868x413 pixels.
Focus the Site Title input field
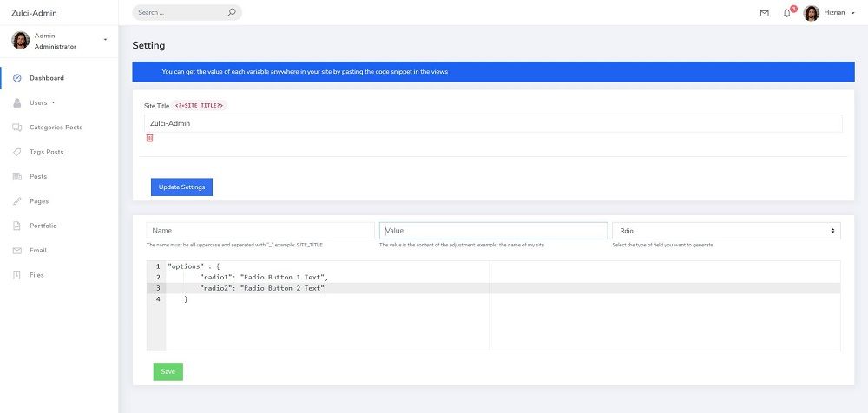(493, 123)
